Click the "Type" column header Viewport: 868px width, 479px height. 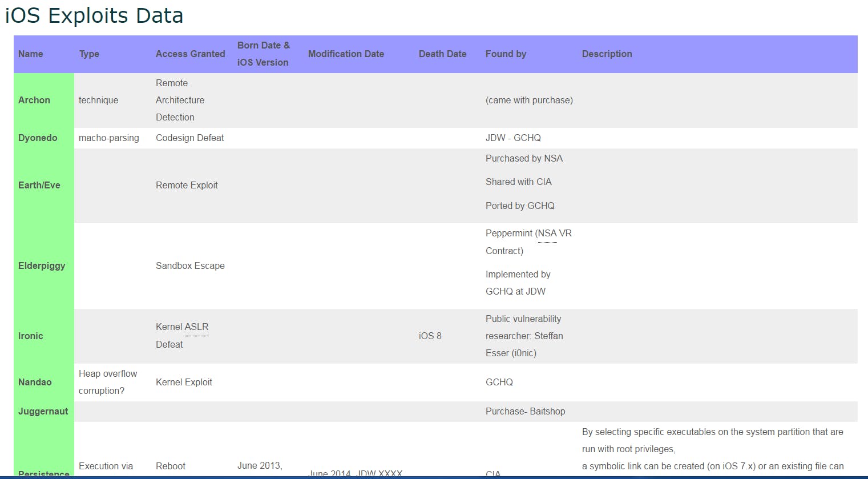pos(89,54)
